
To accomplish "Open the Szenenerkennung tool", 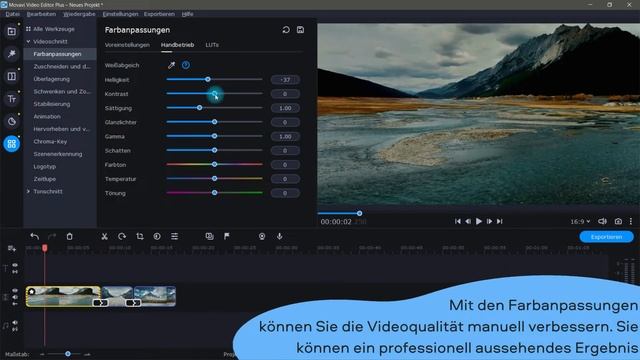I will [x=58, y=154].
